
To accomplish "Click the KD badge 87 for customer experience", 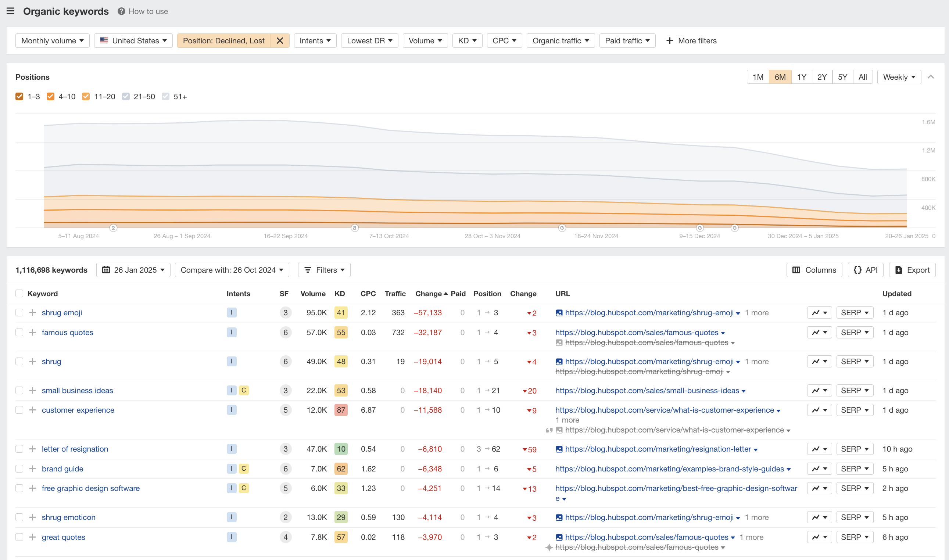I will pos(341,410).
